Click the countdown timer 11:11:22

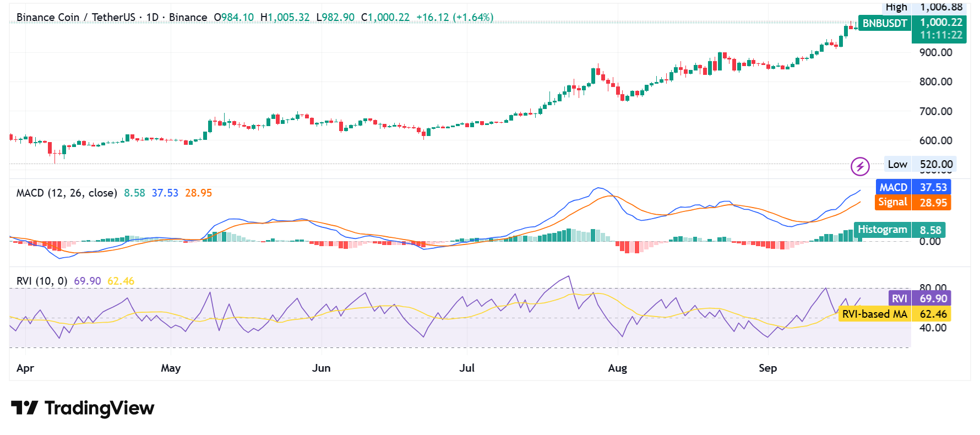[x=941, y=35]
